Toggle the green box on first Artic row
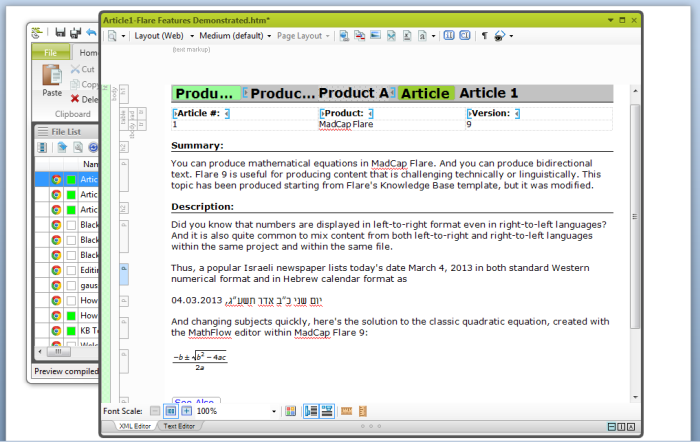The height and width of the screenshot is (442, 700). 71,179
